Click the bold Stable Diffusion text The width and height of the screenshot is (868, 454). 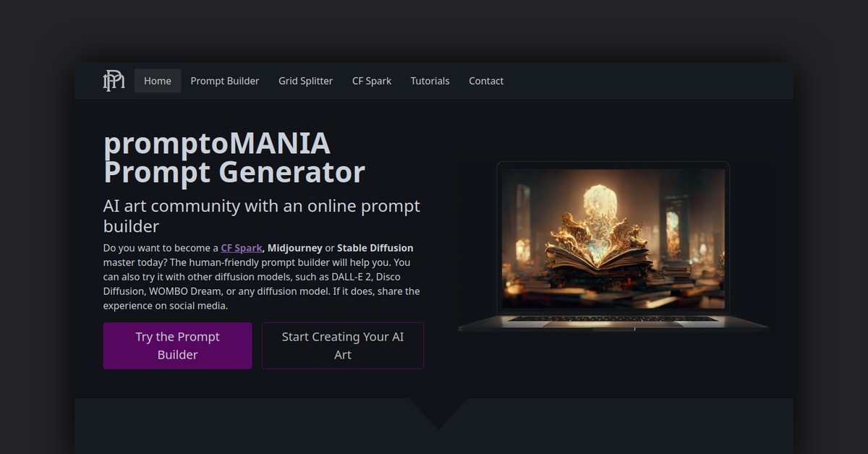[x=375, y=248]
